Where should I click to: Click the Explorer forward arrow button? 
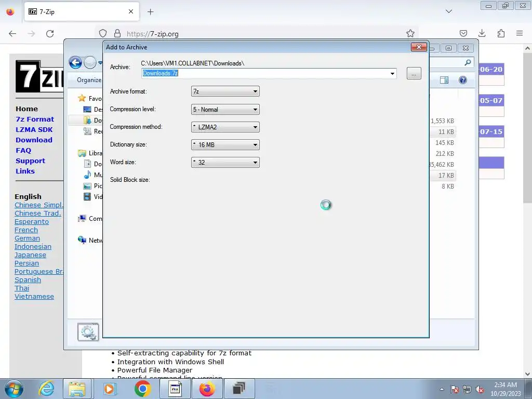pos(90,62)
